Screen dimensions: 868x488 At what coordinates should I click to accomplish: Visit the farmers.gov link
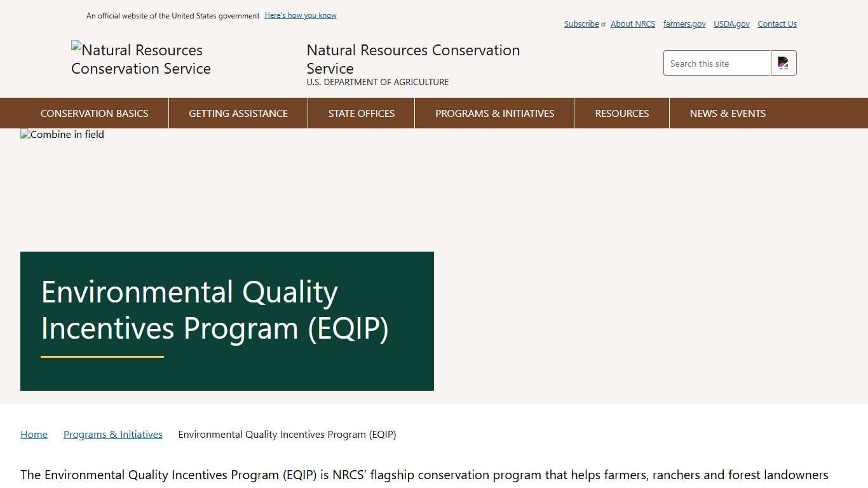pos(684,24)
